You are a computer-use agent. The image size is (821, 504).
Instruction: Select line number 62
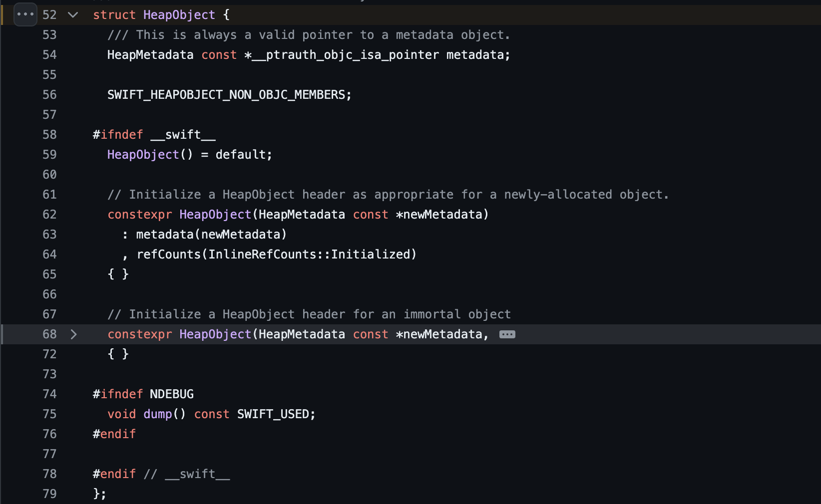[x=49, y=215]
